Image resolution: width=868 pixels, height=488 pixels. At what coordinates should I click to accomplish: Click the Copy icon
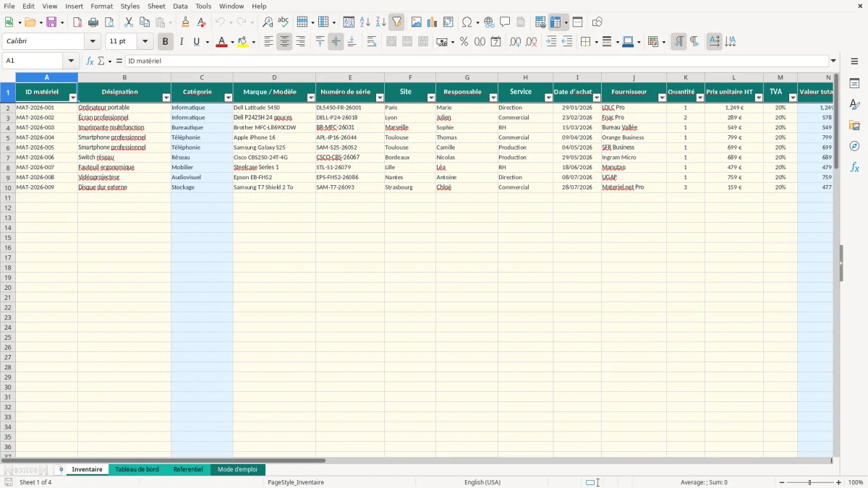(x=145, y=22)
